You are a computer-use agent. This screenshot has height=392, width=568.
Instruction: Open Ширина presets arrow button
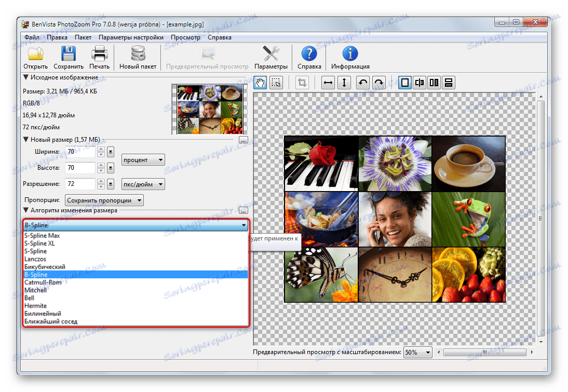111,152
